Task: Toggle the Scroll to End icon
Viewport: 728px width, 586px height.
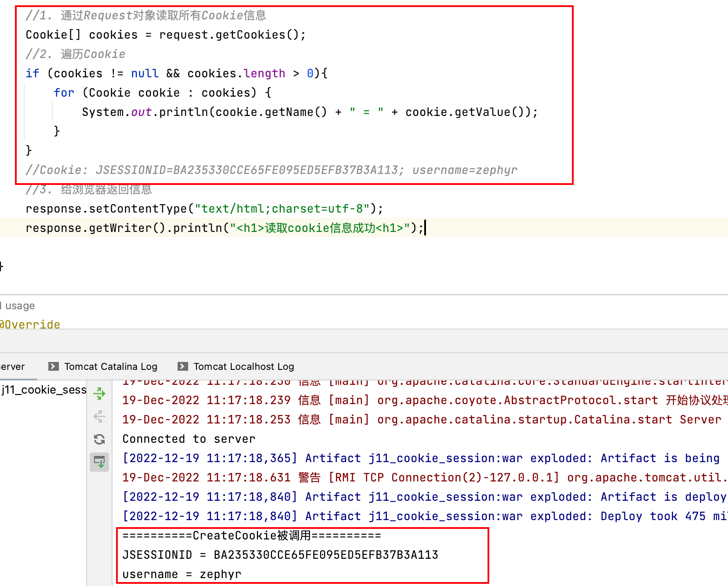Action: point(99,462)
